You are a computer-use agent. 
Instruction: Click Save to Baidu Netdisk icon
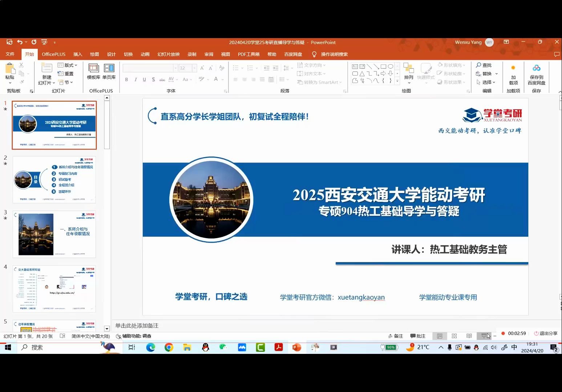[x=537, y=74]
